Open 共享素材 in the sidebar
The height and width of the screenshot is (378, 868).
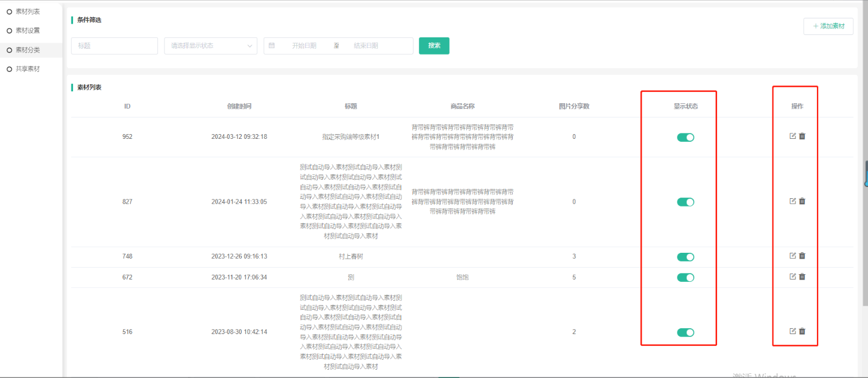coord(28,69)
